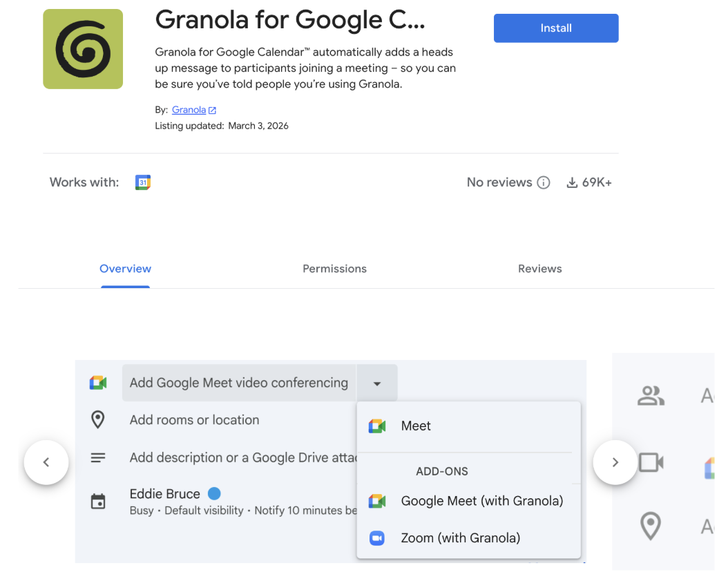
Task: Switch to the Reviews tab
Action: 540,269
